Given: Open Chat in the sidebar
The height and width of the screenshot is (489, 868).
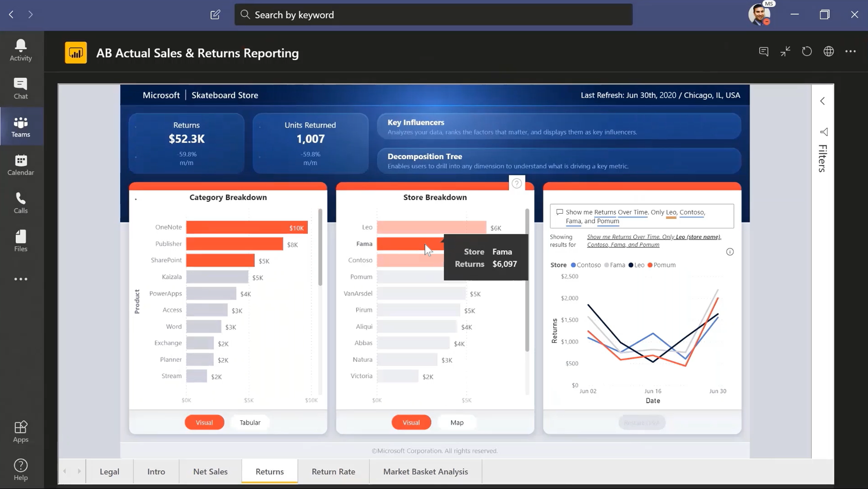Looking at the screenshot, I should click(21, 88).
